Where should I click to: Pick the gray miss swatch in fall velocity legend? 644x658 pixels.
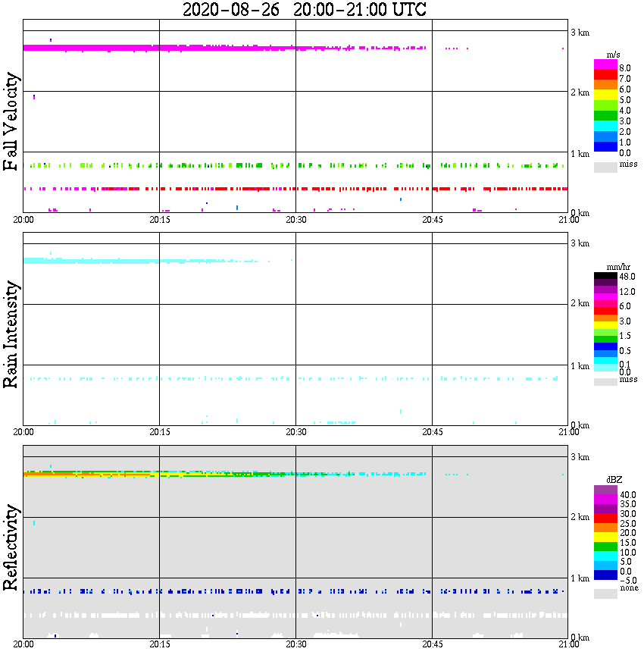605,168
